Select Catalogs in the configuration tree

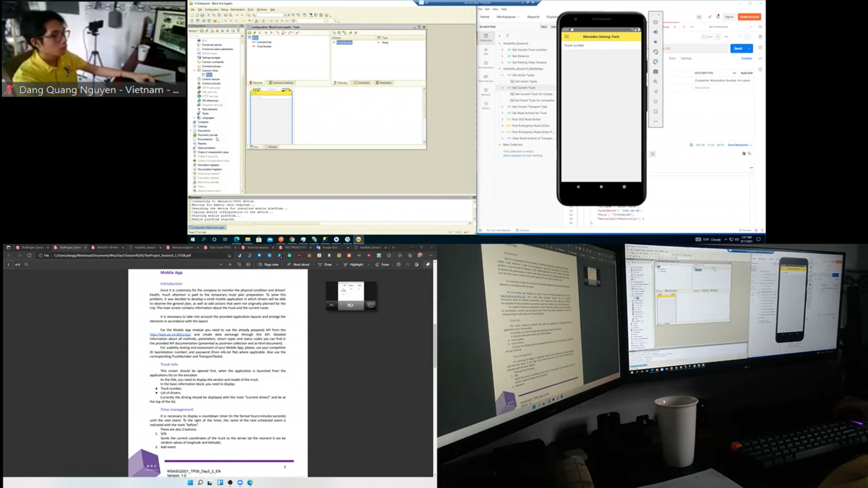pos(202,126)
